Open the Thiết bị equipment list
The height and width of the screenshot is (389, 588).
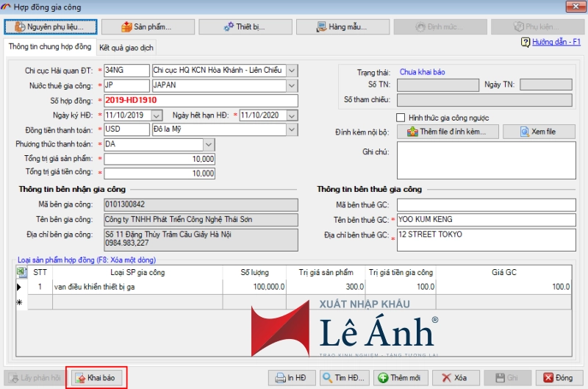[x=244, y=27]
